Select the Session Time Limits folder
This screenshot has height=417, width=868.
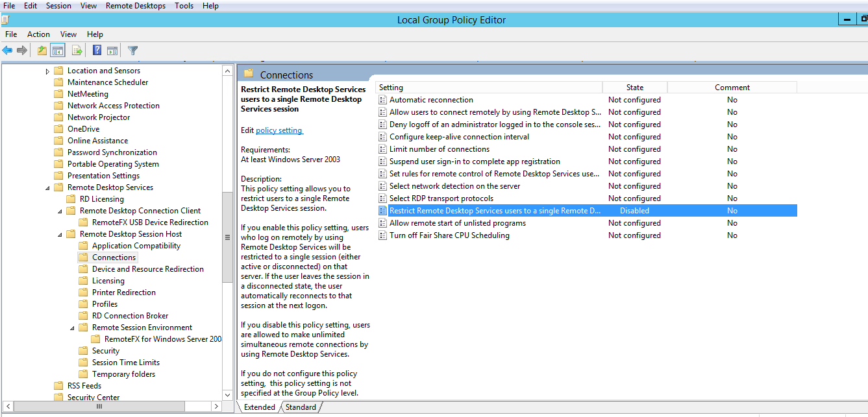point(125,363)
